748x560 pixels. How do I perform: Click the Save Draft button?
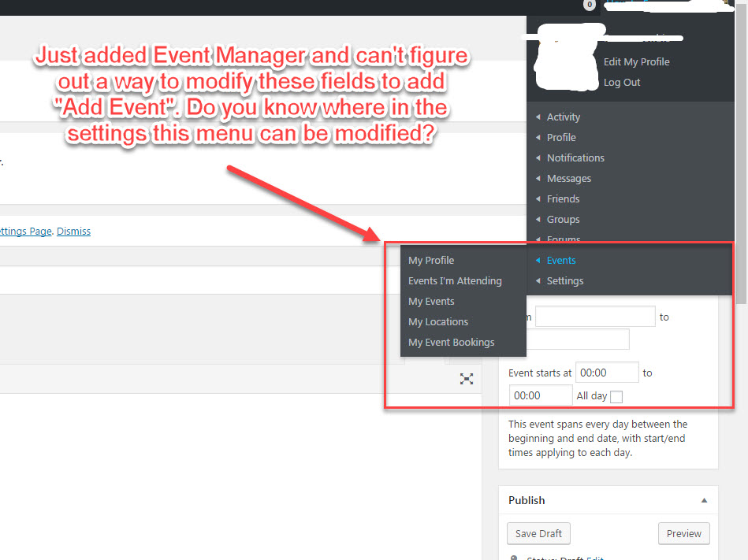coord(538,533)
